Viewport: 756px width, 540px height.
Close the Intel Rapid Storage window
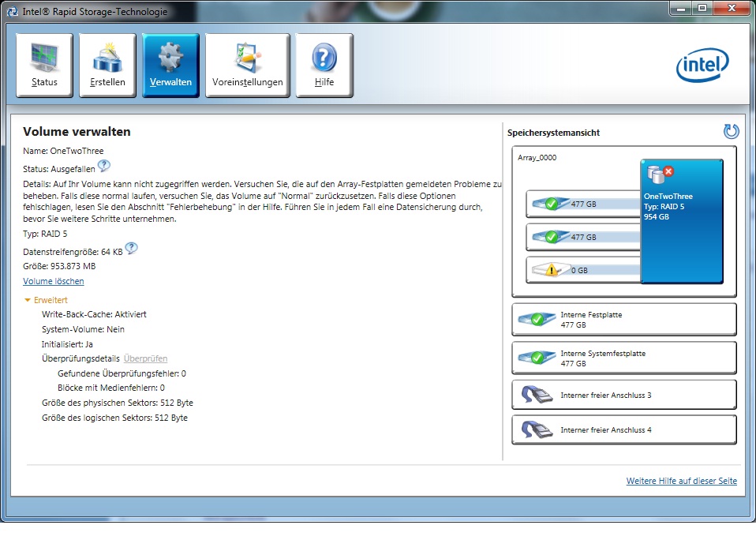click(732, 8)
